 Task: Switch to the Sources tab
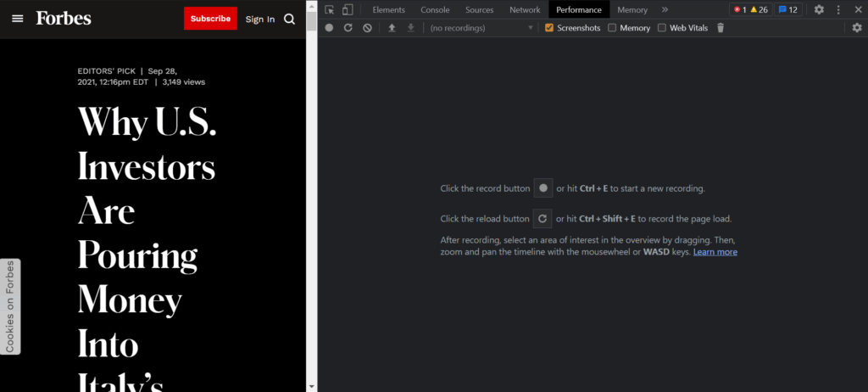pyautogui.click(x=480, y=10)
